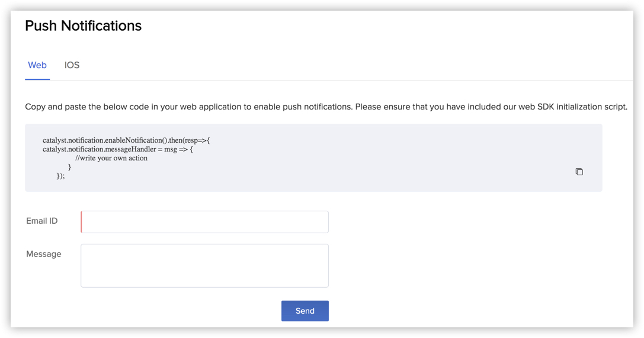The height and width of the screenshot is (338, 644).
Task: Switch to the Web tab
Action: pyautogui.click(x=37, y=65)
